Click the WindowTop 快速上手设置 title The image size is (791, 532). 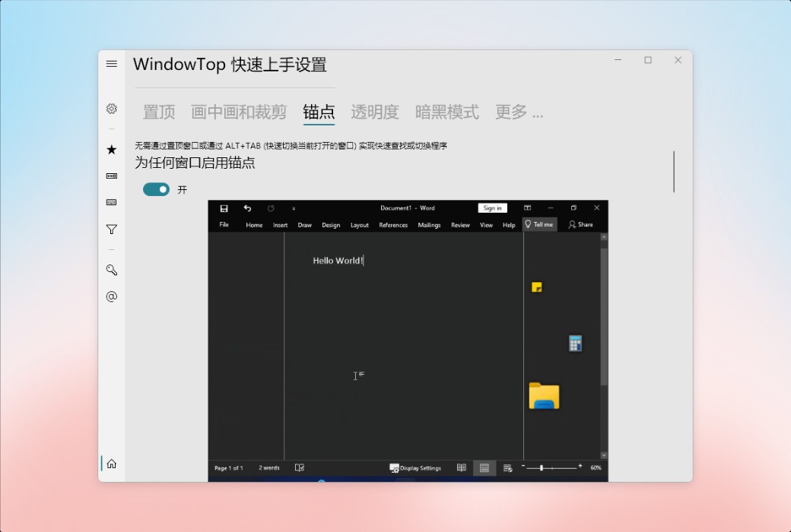pos(230,65)
